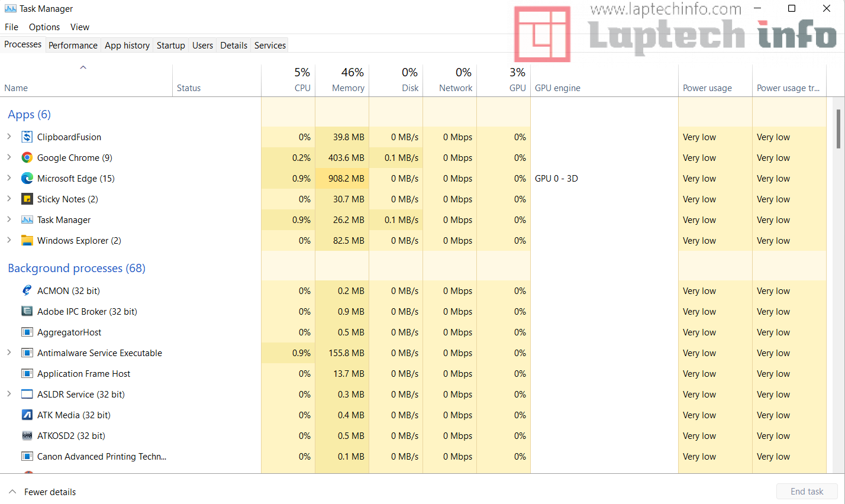Viewport: 845px width, 504px height.
Task: Sort processes by Network usage
Action: [x=450, y=80]
